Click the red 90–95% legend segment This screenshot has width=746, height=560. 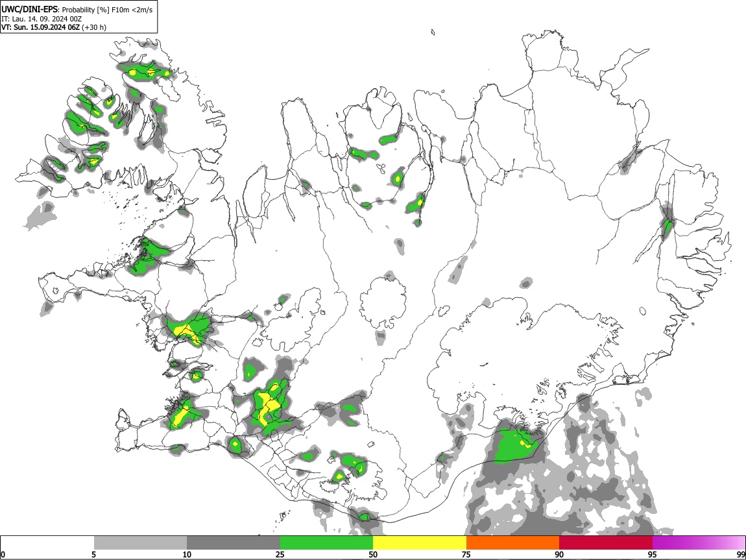[x=606, y=543]
